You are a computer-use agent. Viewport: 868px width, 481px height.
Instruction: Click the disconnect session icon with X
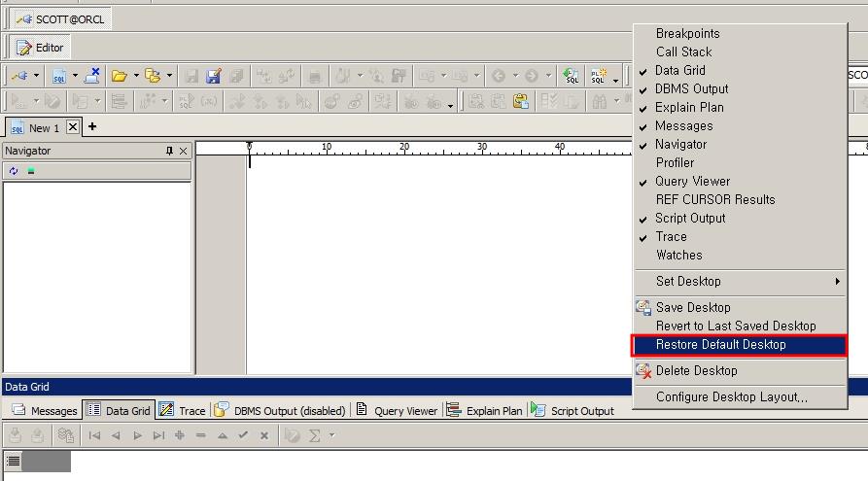92,76
